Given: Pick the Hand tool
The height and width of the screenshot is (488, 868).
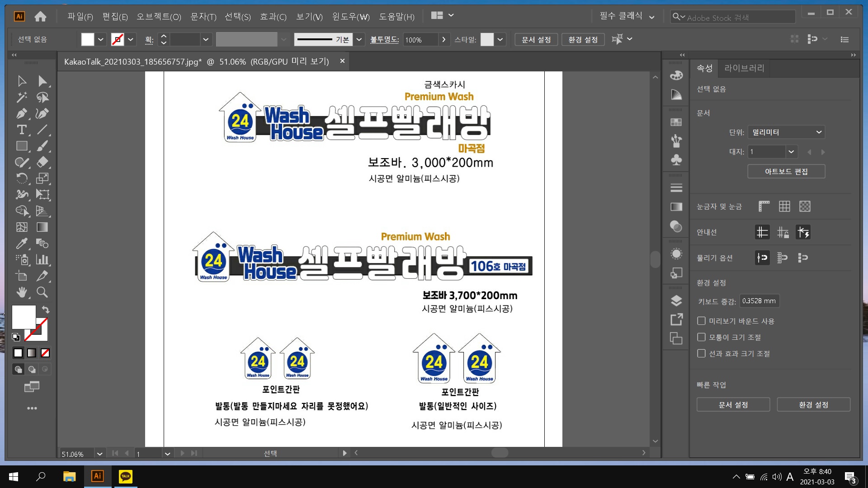Looking at the screenshot, I should tap(21, 292).
